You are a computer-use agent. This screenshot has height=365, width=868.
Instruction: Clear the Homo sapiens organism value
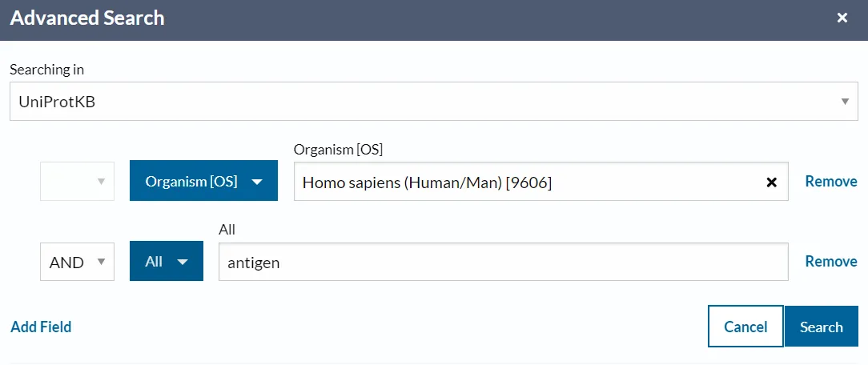pyautogui.click(x=772, y=182)
